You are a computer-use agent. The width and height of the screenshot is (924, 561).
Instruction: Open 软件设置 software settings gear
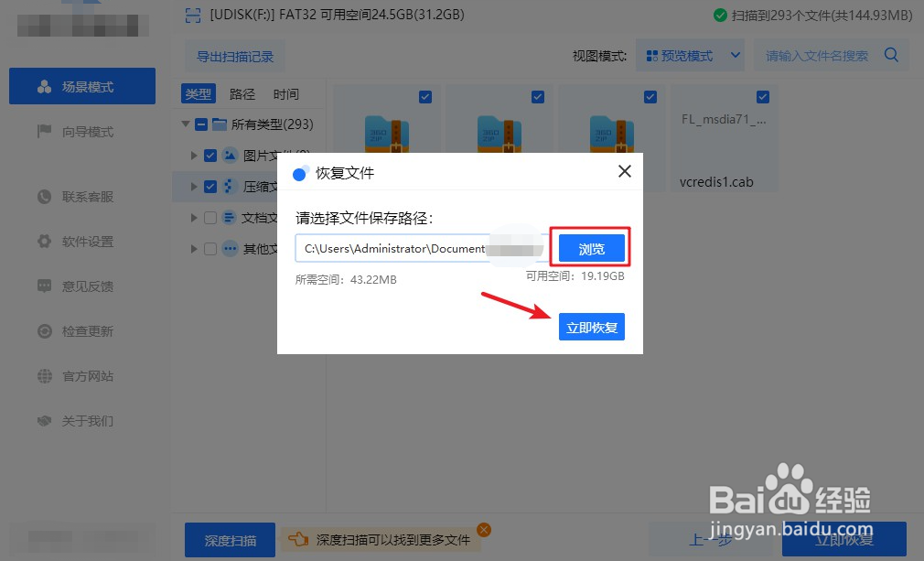(x=44, y=242)
